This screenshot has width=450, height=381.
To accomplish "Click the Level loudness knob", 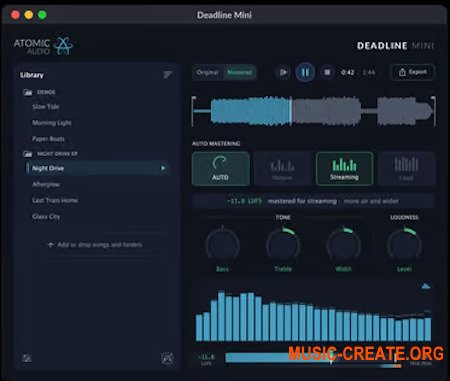I will 404,245.
